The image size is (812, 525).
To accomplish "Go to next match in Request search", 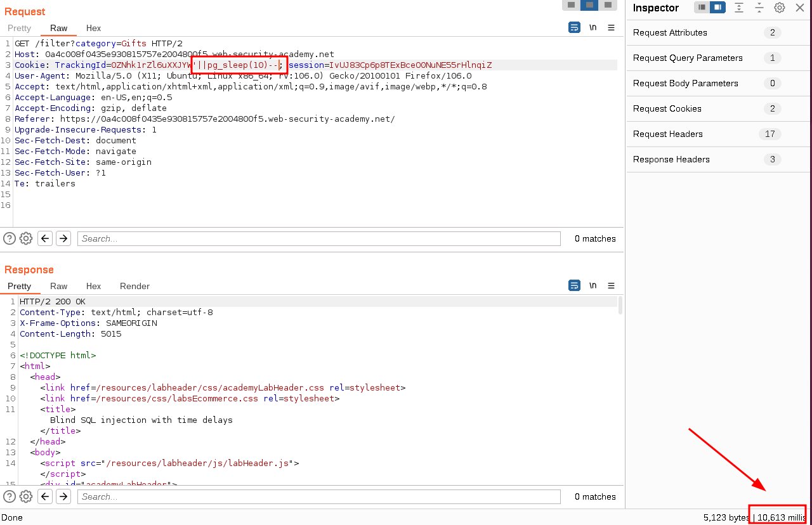I will click(x=63, y=238).
